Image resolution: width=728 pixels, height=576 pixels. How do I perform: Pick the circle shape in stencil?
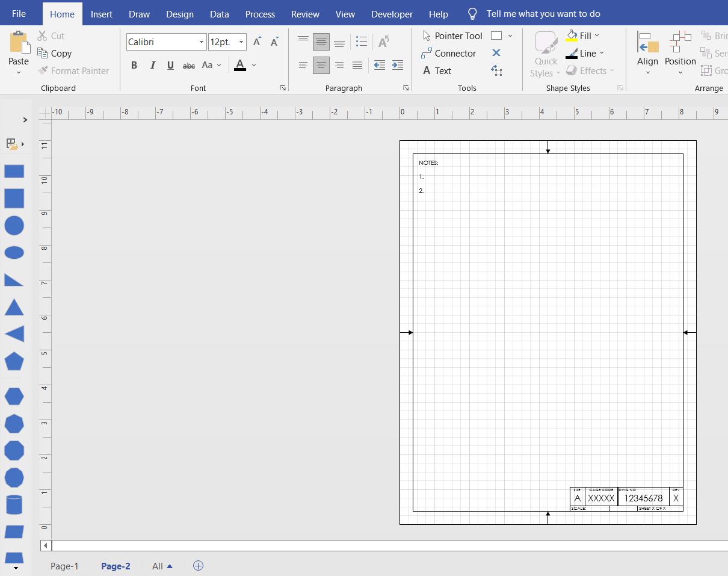14,226
